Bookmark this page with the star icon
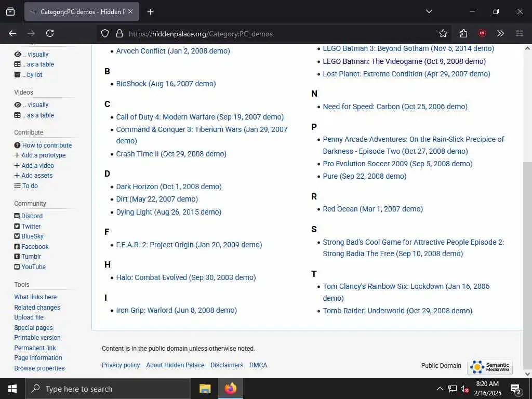 [x=443, y=33]
